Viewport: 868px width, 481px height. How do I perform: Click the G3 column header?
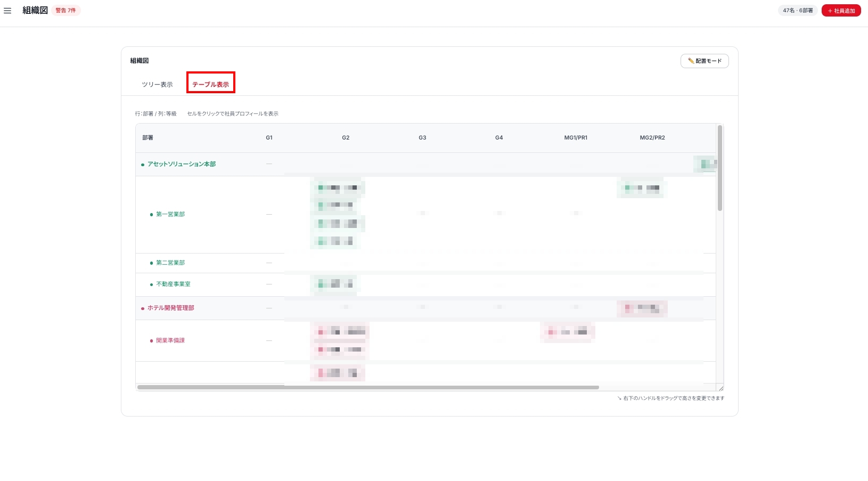click(x=422, y=138)
